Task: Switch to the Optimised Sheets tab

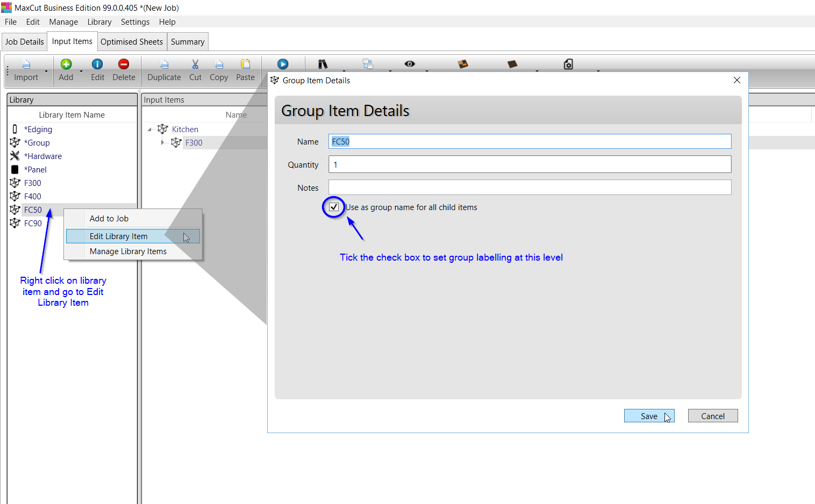Action: [x=132, y=42]
